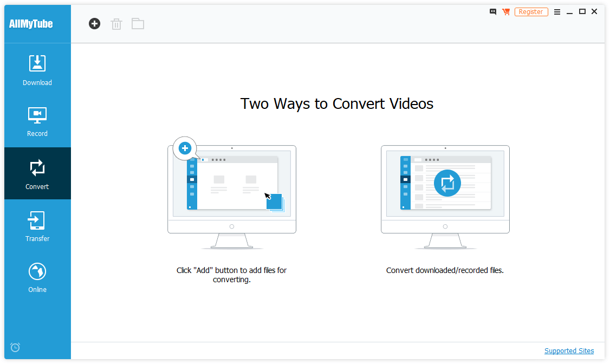Go to the Transfer section
Viewport: 610px width, 364px height.
(37, 226)
